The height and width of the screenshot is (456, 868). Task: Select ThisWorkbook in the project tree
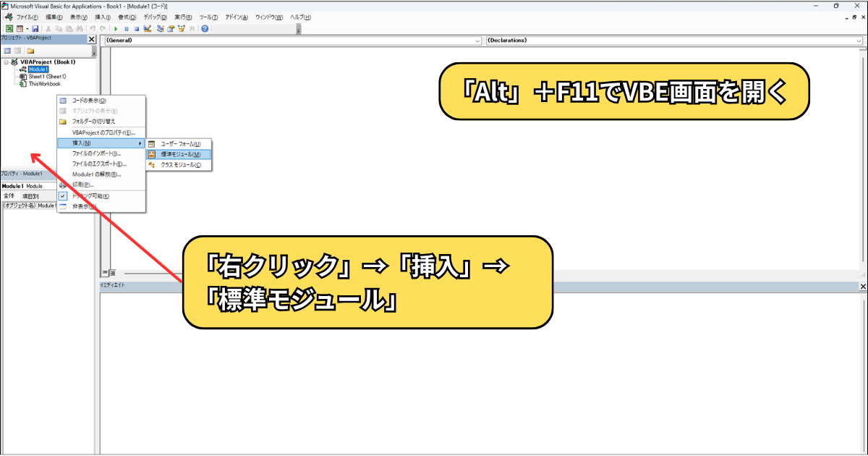(45, 83)
